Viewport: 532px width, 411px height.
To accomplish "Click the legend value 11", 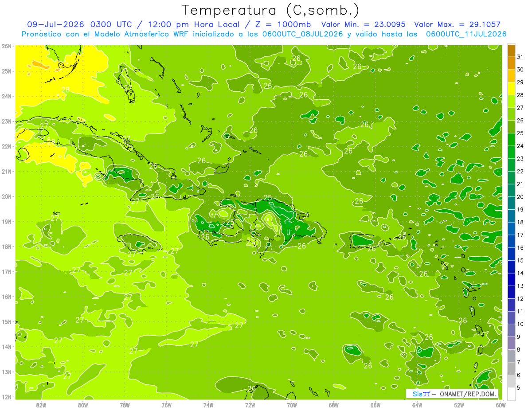I will (x=520, y=311).
